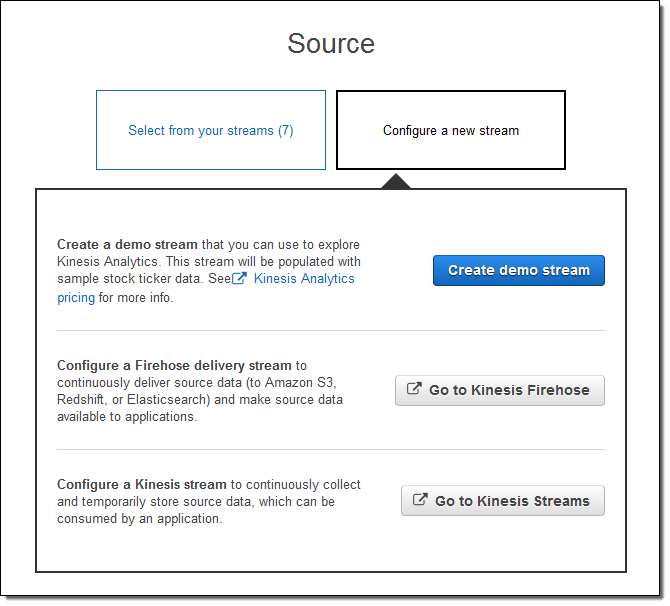Click divider line above Kinesis stream section
This screenshot has width=670, height=606.
331,449
